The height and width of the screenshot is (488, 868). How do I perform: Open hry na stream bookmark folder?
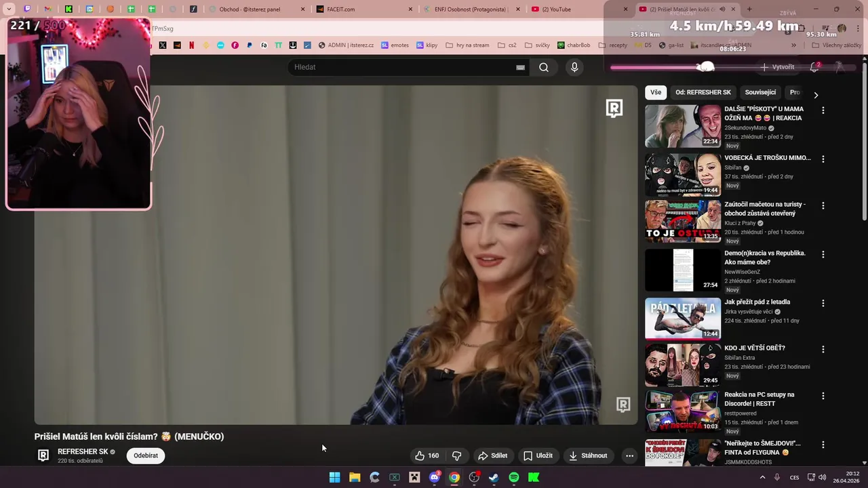coord(467,45)
